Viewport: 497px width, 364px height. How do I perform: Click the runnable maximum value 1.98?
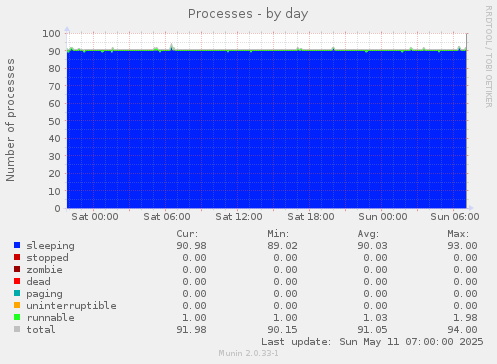(x=466, y=318)
